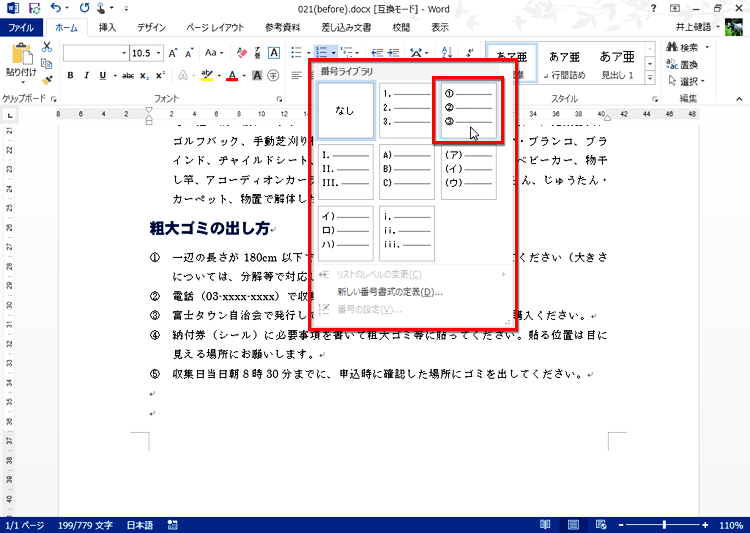Increase font size with grow font icon

(x=173, y=53)
